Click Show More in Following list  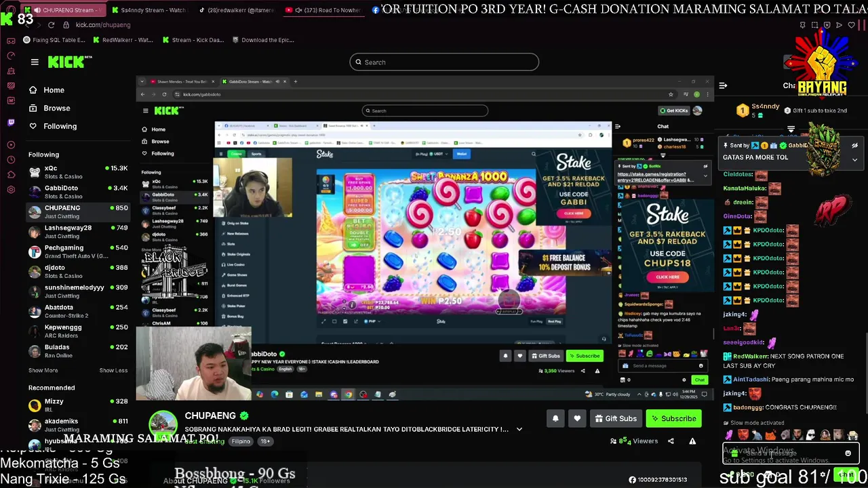point(43,370)
